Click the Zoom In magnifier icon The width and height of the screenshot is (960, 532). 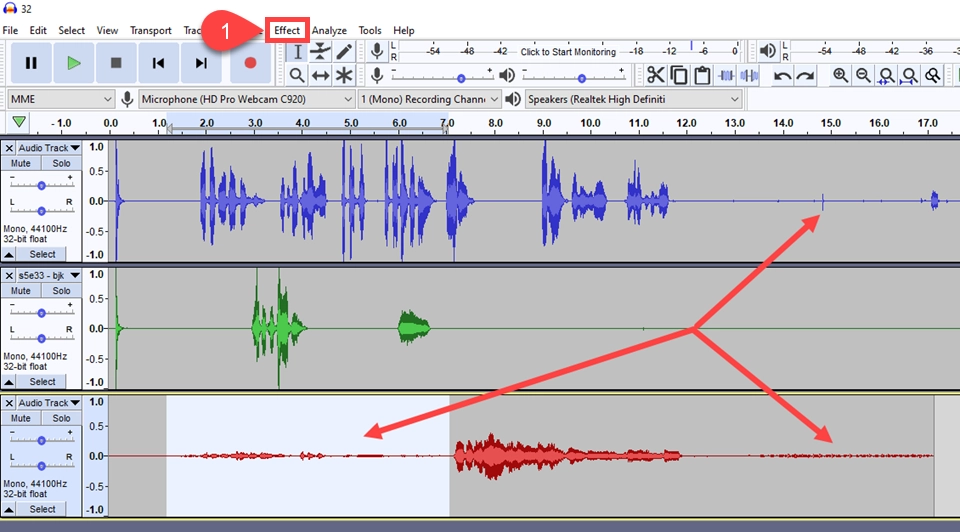point(840,75)
